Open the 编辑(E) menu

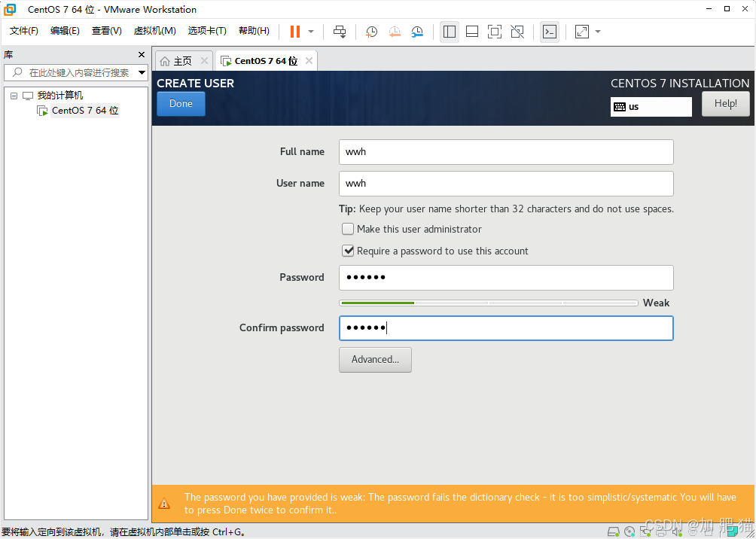pyautogui.click(x=65, y=31)
